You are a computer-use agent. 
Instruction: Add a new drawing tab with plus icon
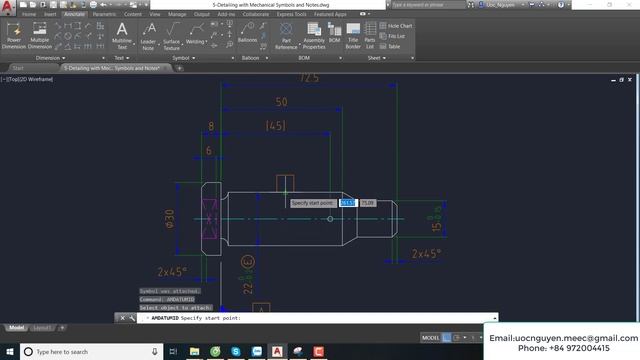coord(179,68)
